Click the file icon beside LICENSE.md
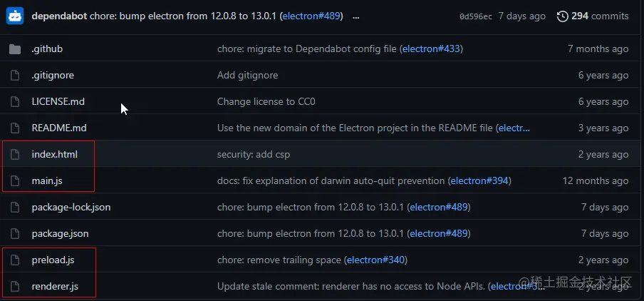The image size is (644, 301). (x=14, y=102)
